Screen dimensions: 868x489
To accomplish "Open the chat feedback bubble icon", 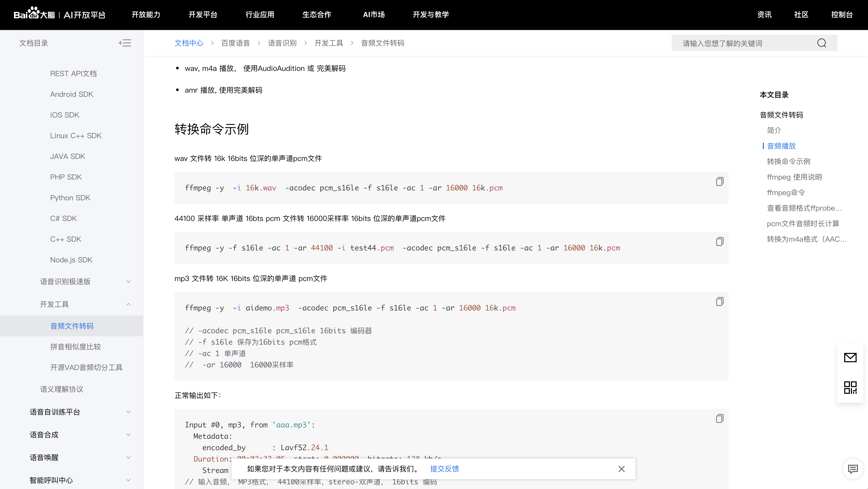I will pos(852,469).
